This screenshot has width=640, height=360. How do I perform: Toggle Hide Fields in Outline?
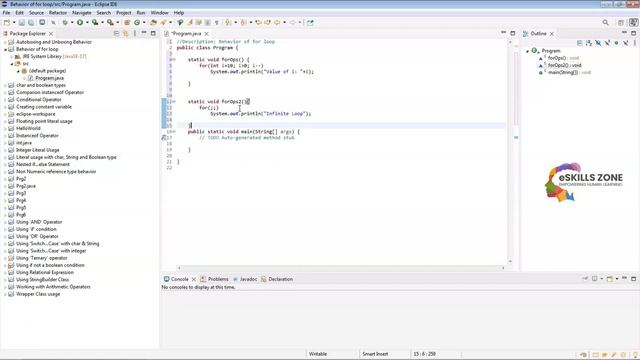pos(598,43)
